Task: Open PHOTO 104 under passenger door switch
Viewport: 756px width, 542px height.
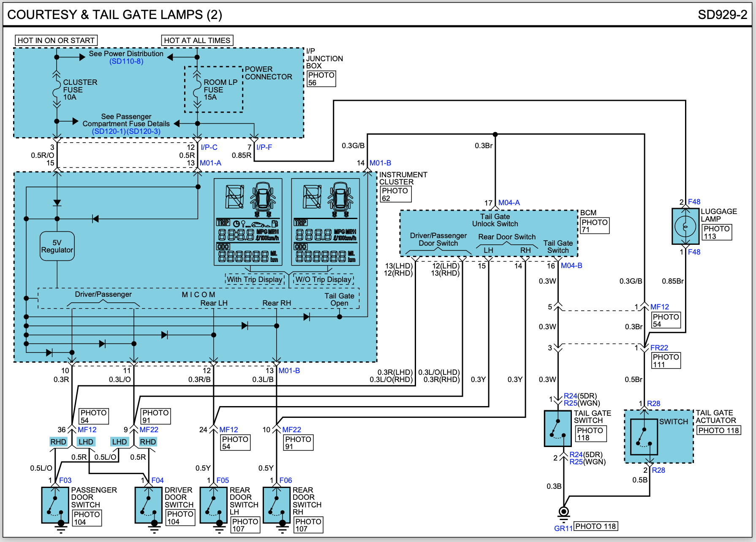Action: point(87,518)
